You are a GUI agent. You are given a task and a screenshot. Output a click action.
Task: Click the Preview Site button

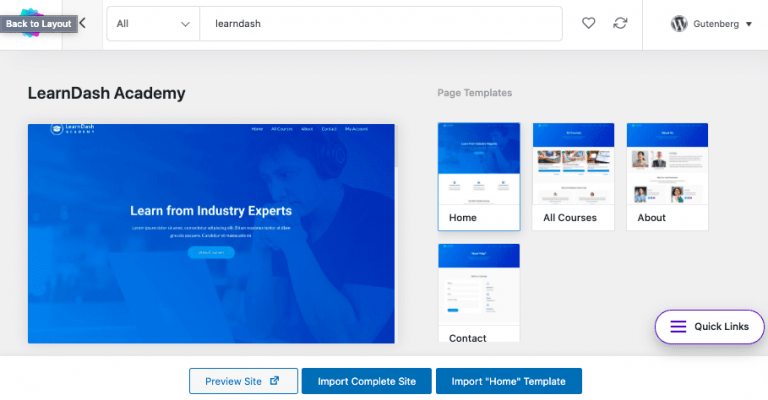tap(243, 381)
